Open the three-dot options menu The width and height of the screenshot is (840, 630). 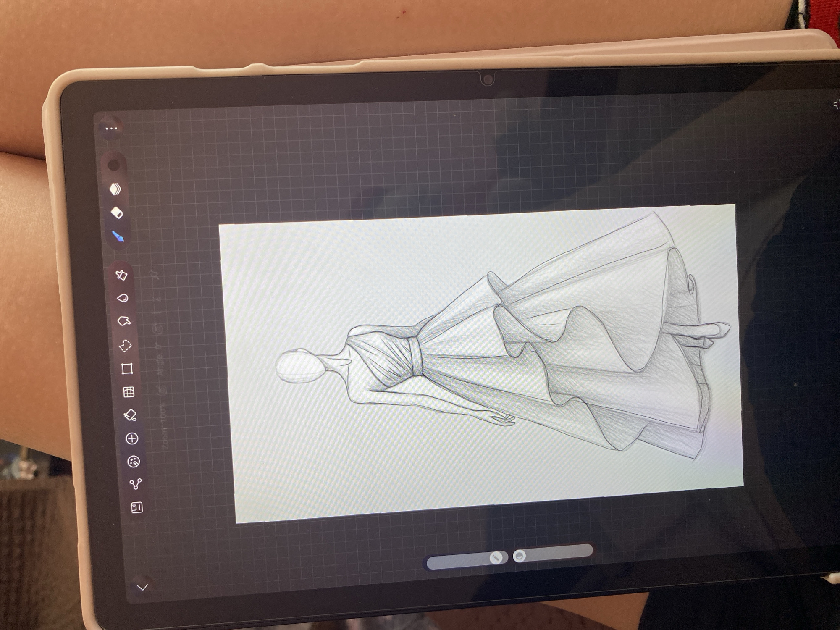111,129
